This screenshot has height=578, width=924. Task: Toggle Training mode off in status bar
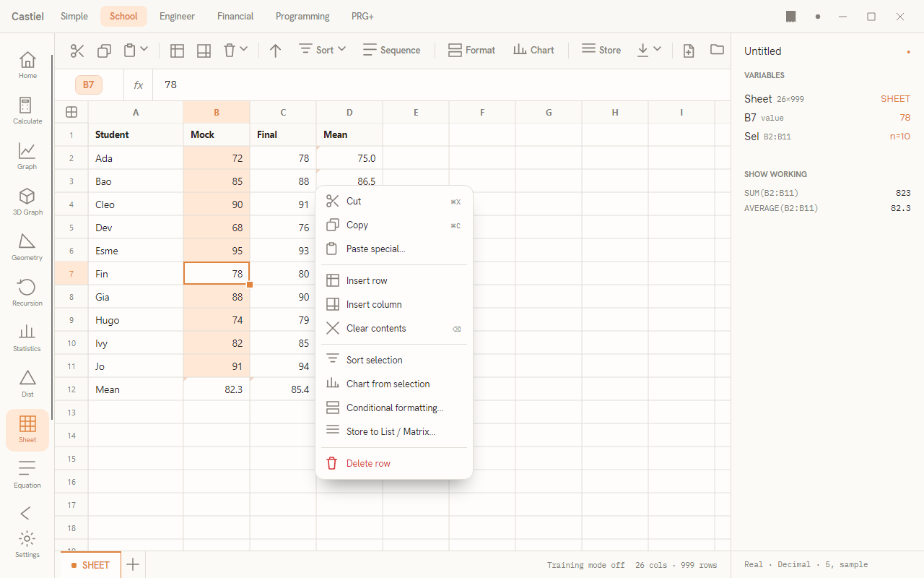[x=585, y=565]
